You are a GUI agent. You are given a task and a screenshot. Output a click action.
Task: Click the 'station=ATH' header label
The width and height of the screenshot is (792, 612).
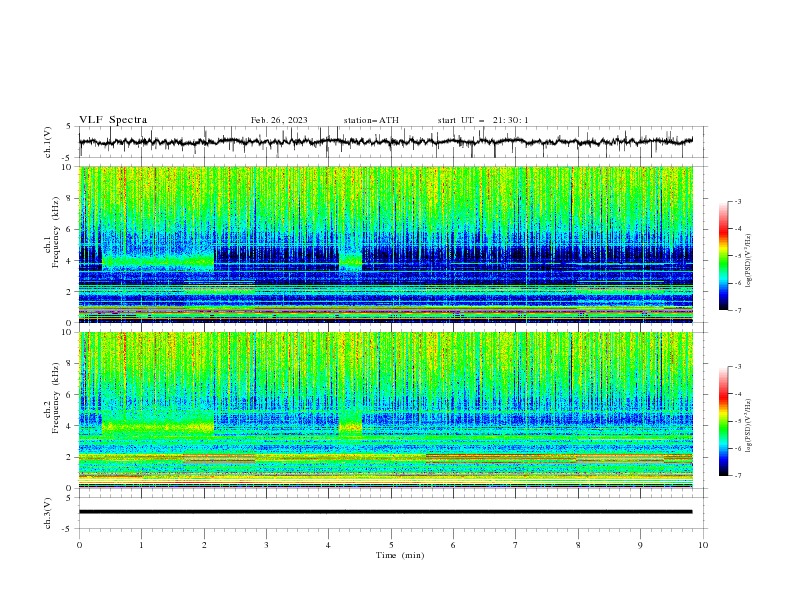coord(371,120)
